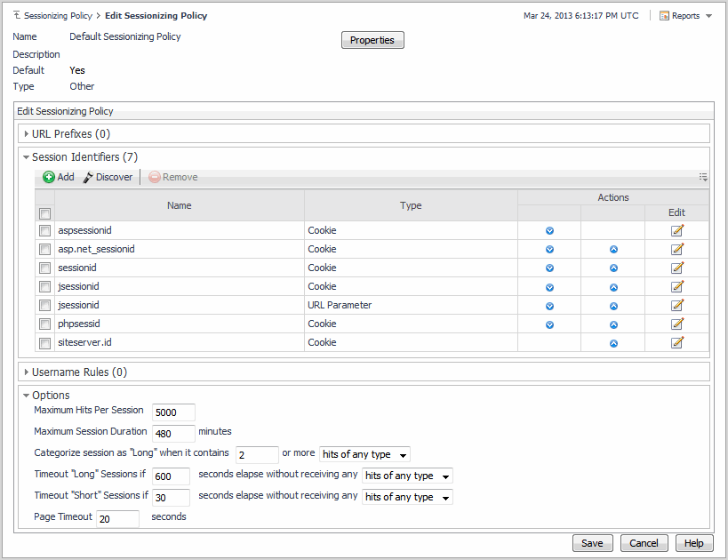Save the sessionizing policy
Image resolution: width=728 pixels, height=560 pixels.
point(592,543)
